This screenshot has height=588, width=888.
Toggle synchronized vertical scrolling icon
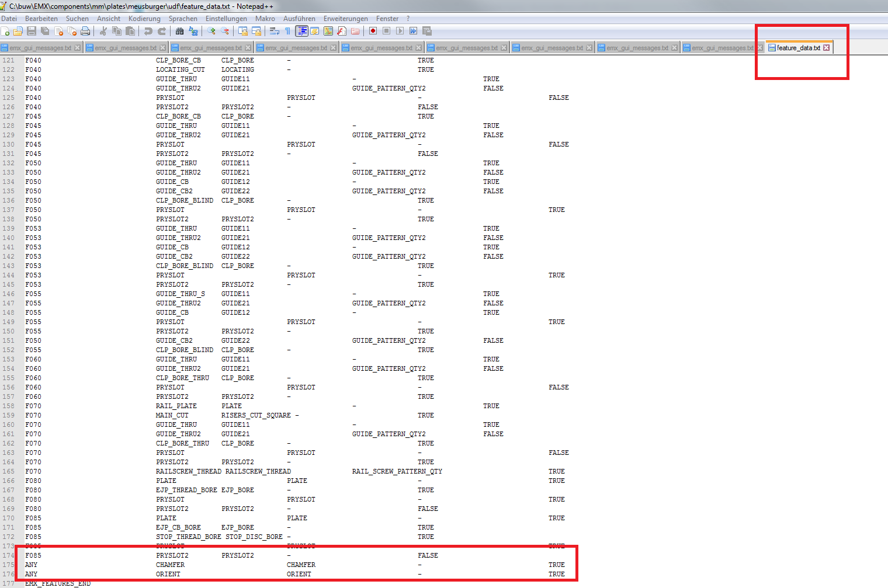click(242, 31)
